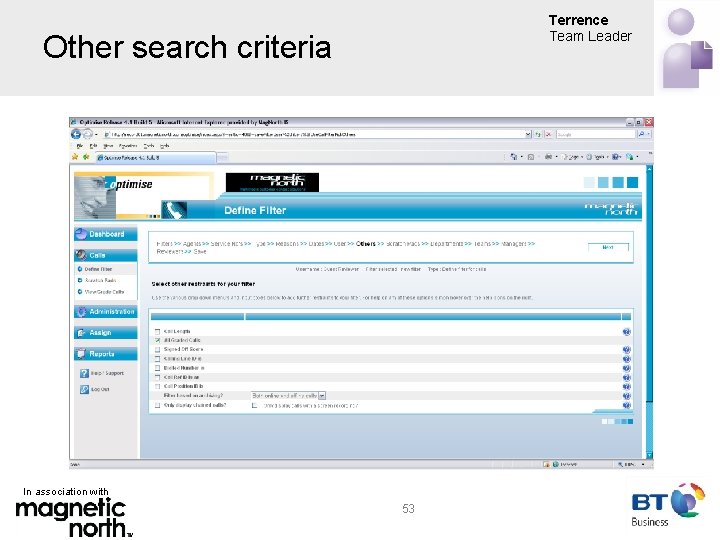Click the help icon on the Call Length row

pos(626,332)
